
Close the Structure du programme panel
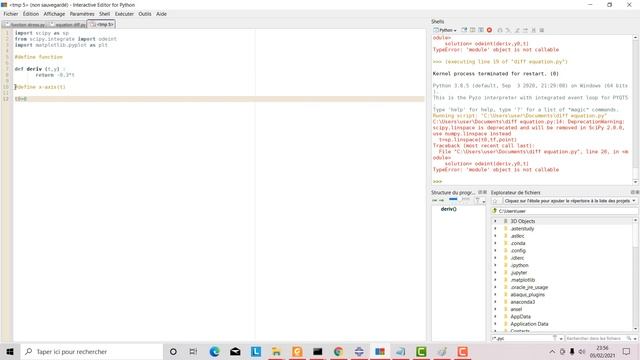point(485,192)
